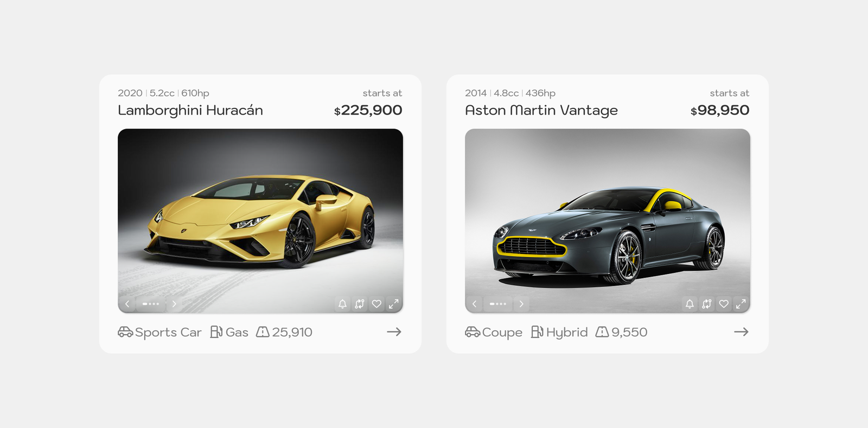Image resolution: width=868 pixels, height=428 pixels.
Task: Favorite the Lamborghini Huracán with heart icon
Action: click(376, 304)
